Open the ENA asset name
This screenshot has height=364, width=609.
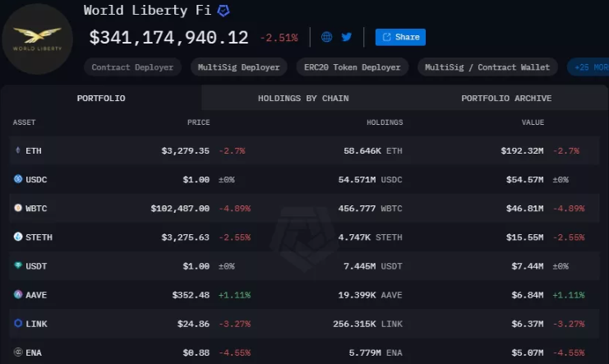point(34,352)
